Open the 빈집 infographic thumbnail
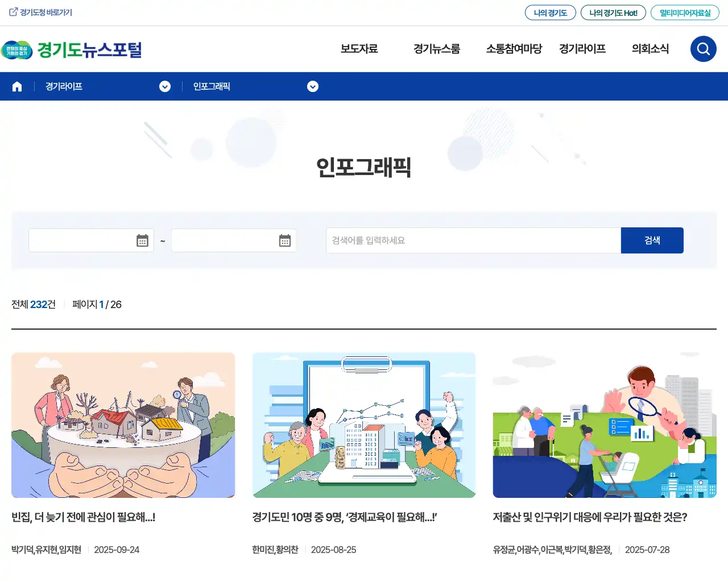This screenshot has height=582, width=728. pyautogui.click(x=123, y=425)
